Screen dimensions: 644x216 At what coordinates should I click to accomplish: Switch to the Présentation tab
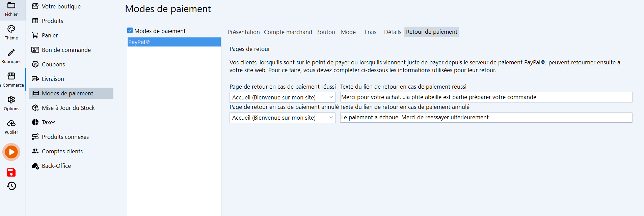point(244,32)
